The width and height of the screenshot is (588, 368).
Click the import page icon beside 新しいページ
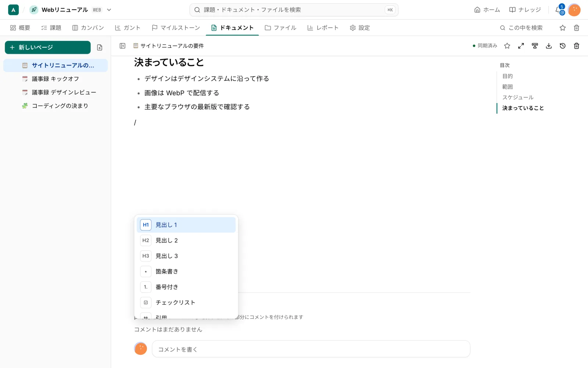[x=100, y=47]
